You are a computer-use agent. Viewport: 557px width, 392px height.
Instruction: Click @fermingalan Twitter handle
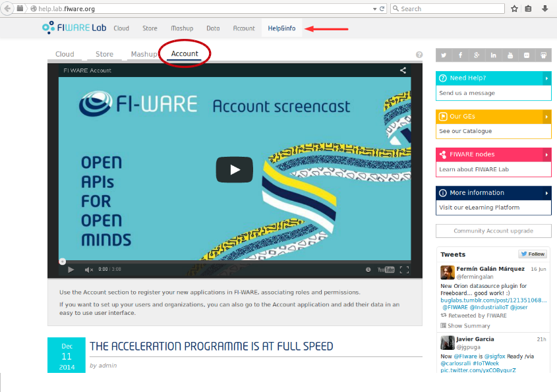click(475, 277)
